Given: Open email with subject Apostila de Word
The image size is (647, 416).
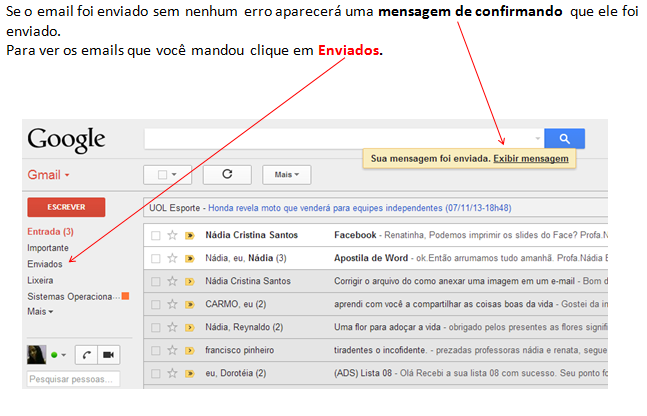Looking at the screenshot, I should 371,258.
